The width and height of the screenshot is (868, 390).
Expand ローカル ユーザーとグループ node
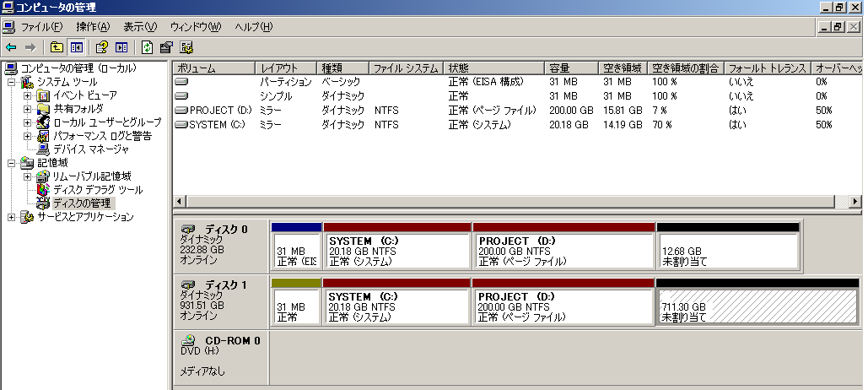[x=27, y=122]
